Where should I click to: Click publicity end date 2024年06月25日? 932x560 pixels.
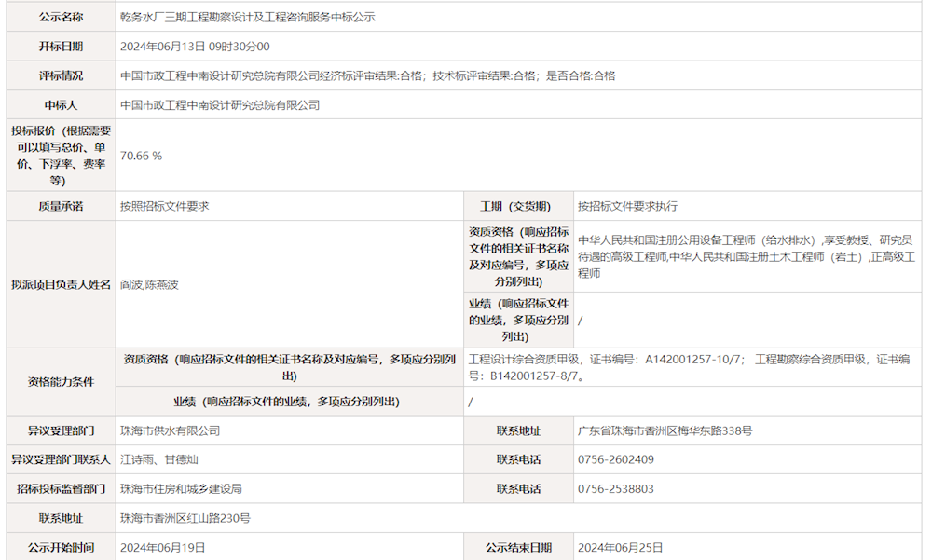[x=624, y=546]
